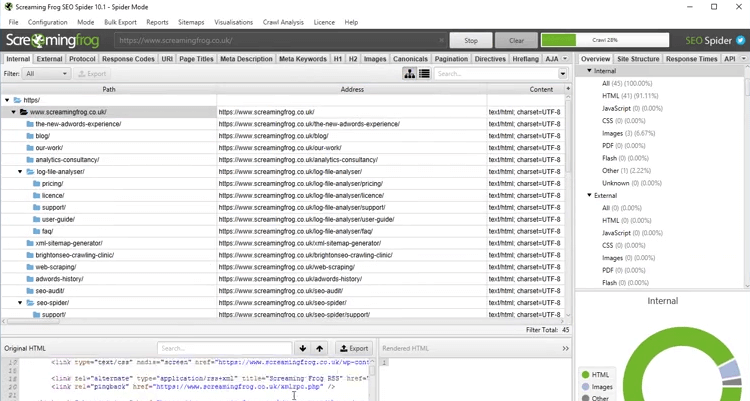750x401 pixels.
Task: Select the faq/ folder icon
Action: 36,231
